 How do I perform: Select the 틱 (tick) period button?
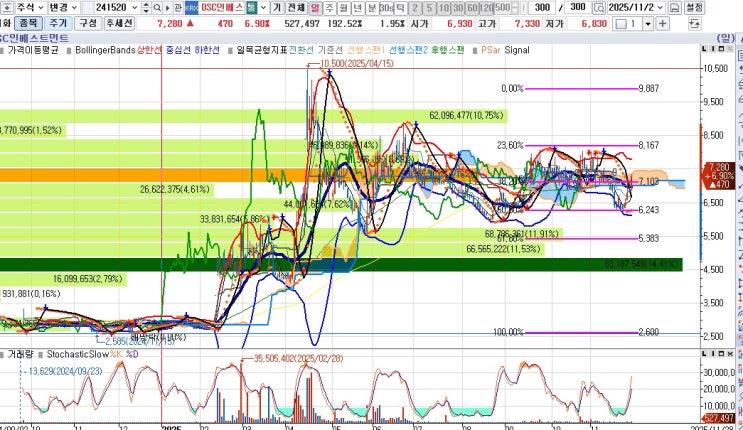point(400,8)
